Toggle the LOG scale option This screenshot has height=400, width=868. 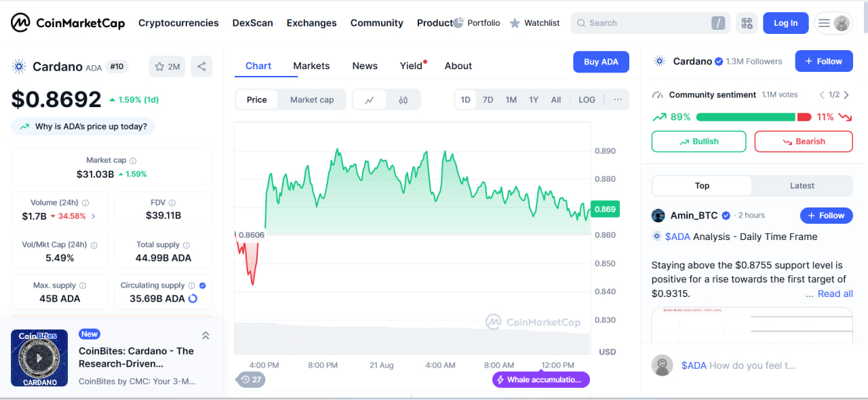(x=587, y=100)
